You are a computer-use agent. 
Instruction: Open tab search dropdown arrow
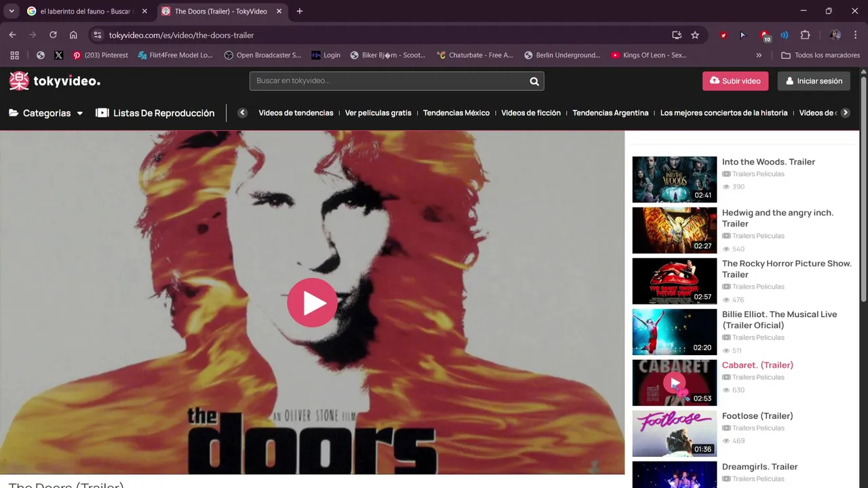tap(12, 12)
